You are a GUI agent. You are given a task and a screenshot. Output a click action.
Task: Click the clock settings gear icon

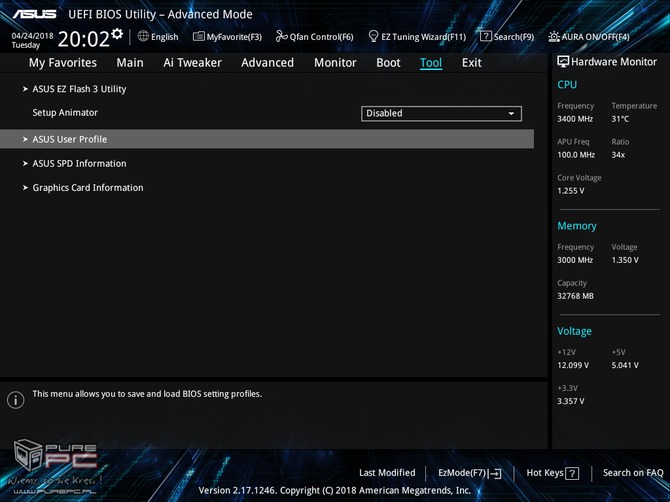pyautogui.click(x=117, y=34)
